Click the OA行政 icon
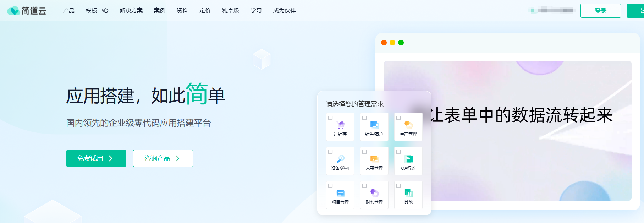This screenshot has width=644, height=223. click(x=408, y=159)
